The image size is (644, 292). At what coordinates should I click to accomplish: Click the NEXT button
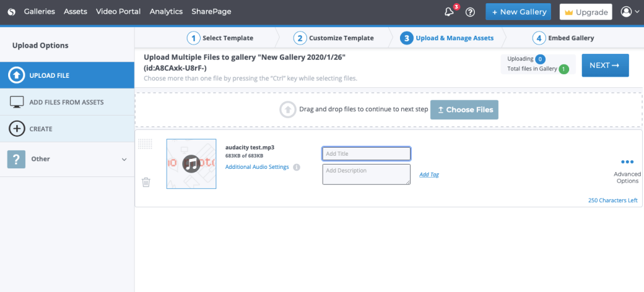(x=604, y=65)
